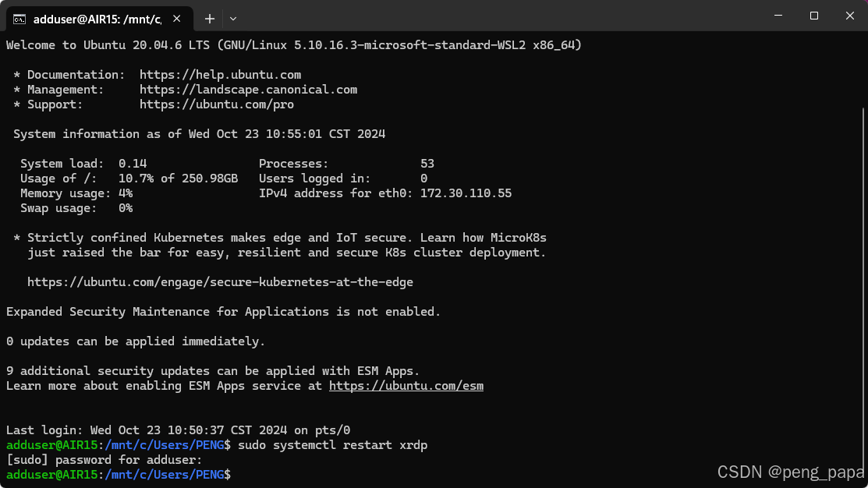The height and width of the screenshot is (488, 868).
Task: Open a new terminal tab with plus
Action: point(209,19)
